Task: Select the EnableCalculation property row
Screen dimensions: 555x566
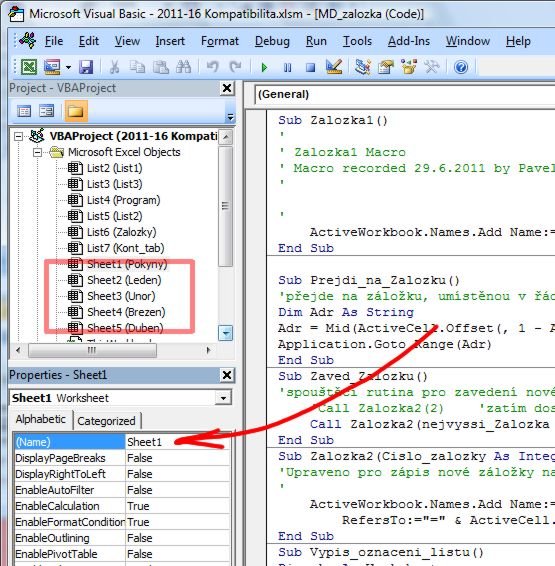Action: 122,506
